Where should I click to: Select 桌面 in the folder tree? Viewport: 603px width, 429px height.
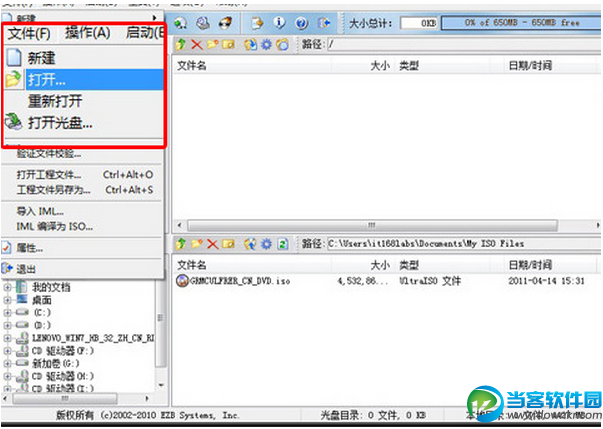[x=42, y=300]
